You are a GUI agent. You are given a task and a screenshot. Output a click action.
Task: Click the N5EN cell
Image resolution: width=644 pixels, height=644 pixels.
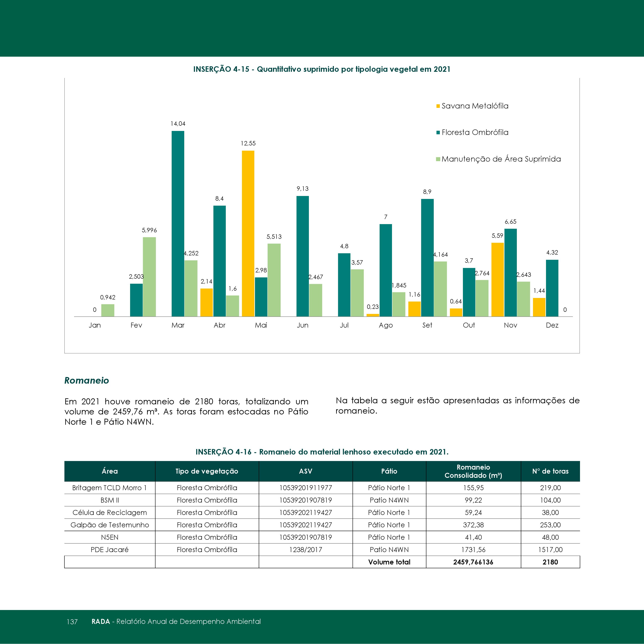click(110, 537)
